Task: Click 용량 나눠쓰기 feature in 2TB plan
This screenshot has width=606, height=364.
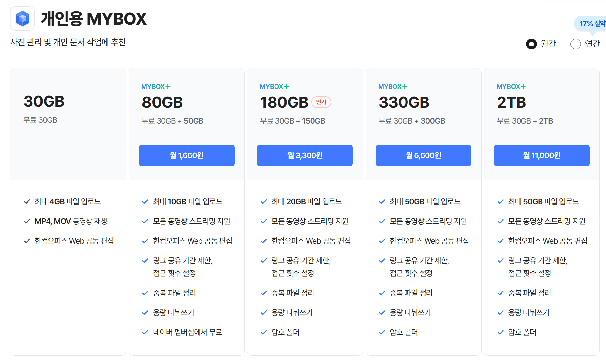Action: pyautogui.click(x=528, y=313)
